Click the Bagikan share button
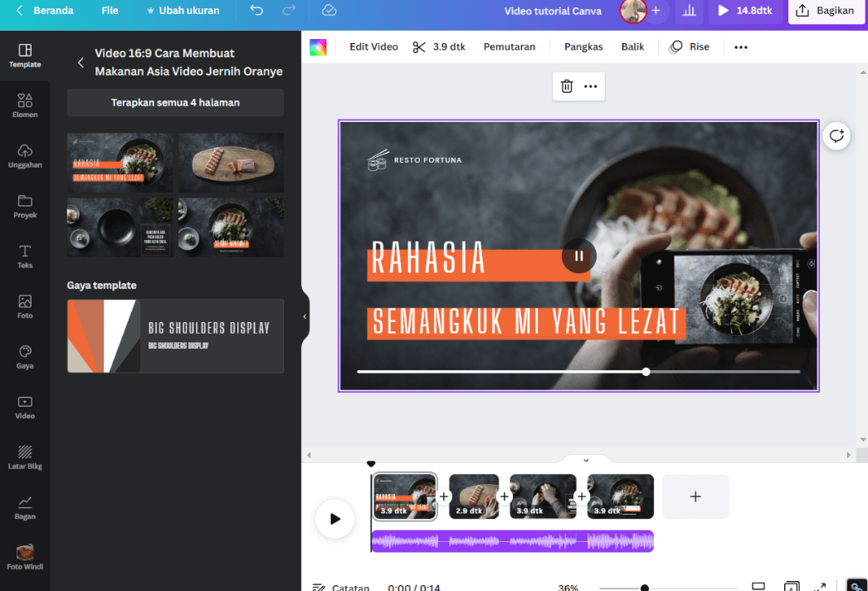The image size is (868, 591). click(x=826, y=11)
